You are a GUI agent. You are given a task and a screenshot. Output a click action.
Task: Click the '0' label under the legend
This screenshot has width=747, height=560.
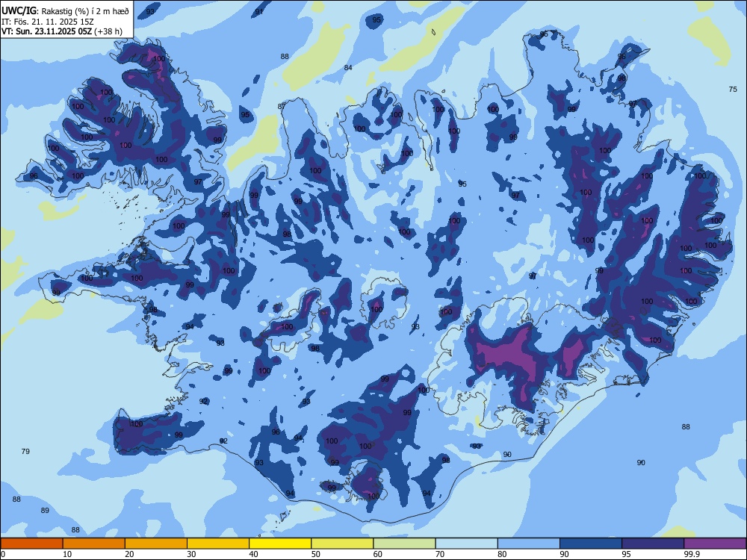click(x=3, y=554)
